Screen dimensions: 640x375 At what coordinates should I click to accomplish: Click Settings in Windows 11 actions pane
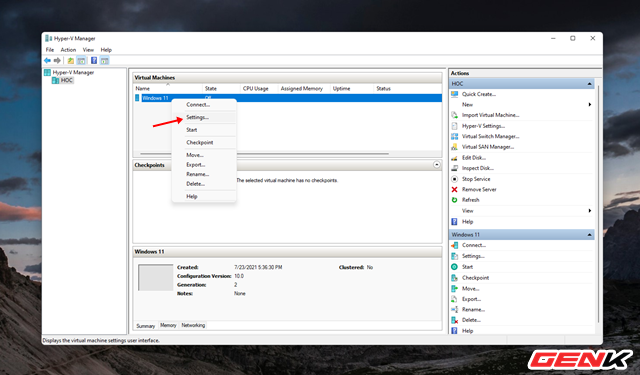[473, 256]
